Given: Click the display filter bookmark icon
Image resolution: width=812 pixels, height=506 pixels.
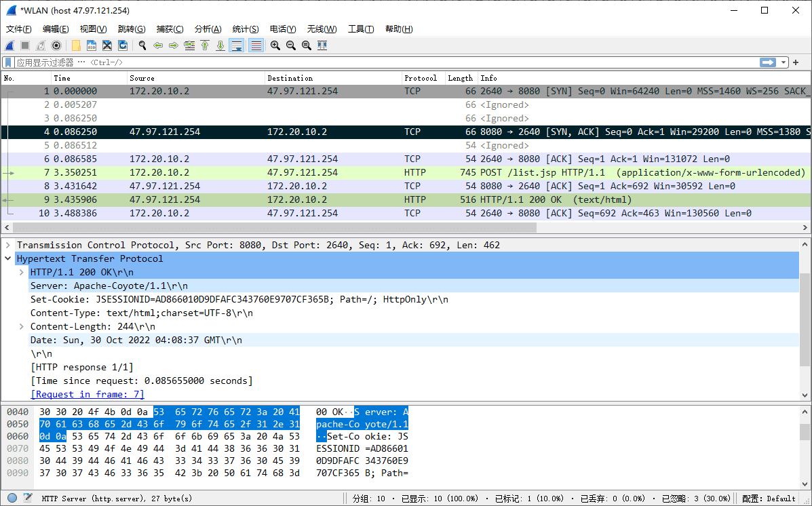Looking at the screenshot, I should [9, 62].
